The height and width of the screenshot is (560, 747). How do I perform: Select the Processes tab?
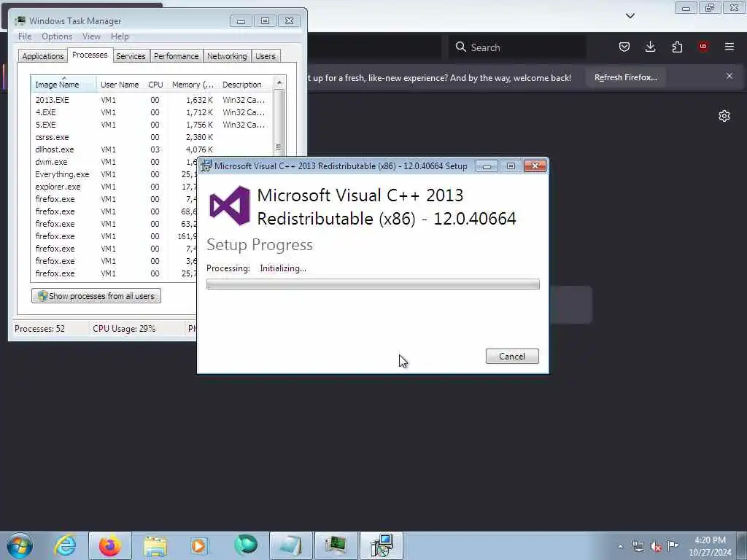tap(90, 55)
